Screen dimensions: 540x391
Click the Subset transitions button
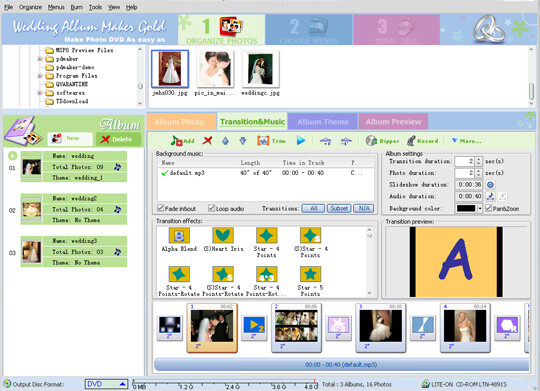(x=339, y=208)
